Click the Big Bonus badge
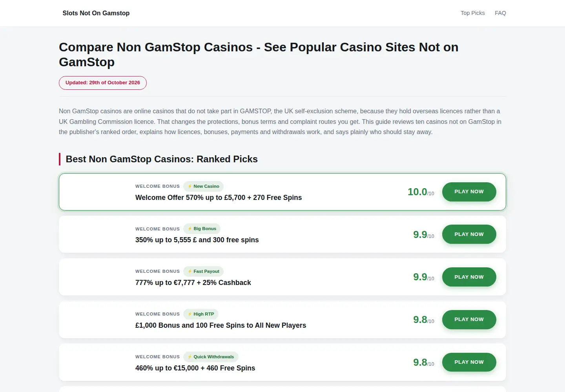Image resolution: width=565 pixels, height=392 pixels. click(202, 229)
